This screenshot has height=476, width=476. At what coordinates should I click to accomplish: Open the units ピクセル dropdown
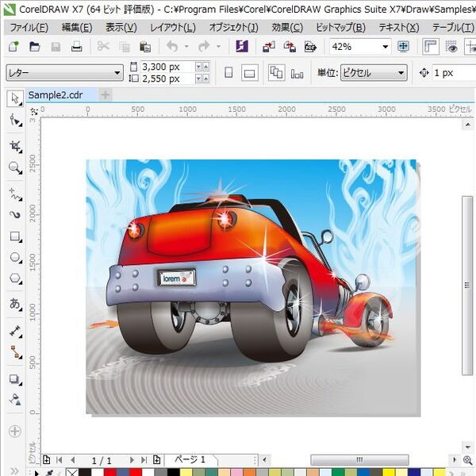pyautogui.click(x=401, y=73)
